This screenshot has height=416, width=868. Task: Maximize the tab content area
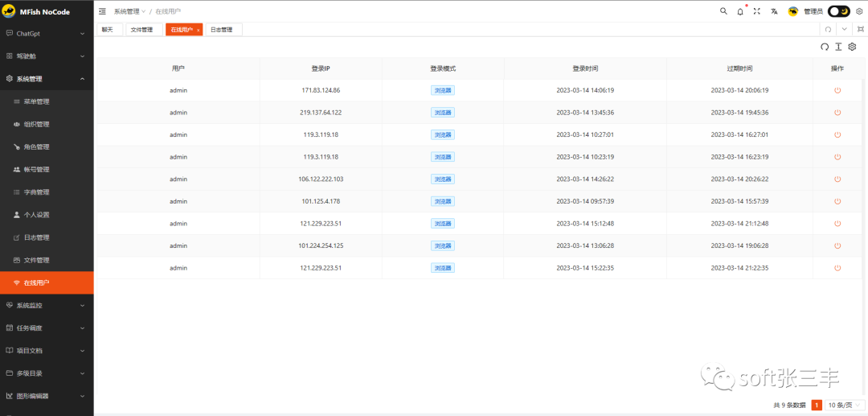860,29
